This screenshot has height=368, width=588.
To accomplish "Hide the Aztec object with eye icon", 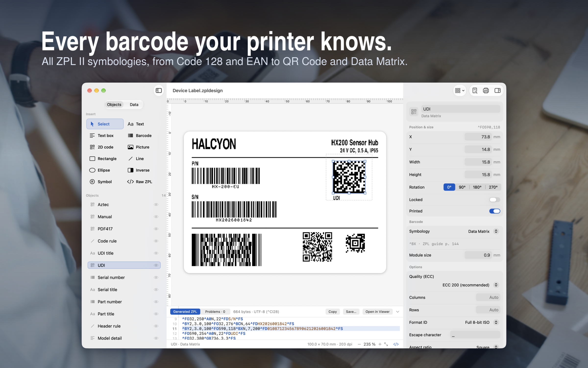I will 156,204.
